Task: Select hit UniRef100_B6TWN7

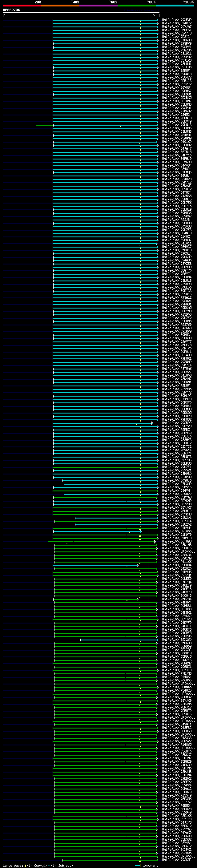Action: (177, 101)
